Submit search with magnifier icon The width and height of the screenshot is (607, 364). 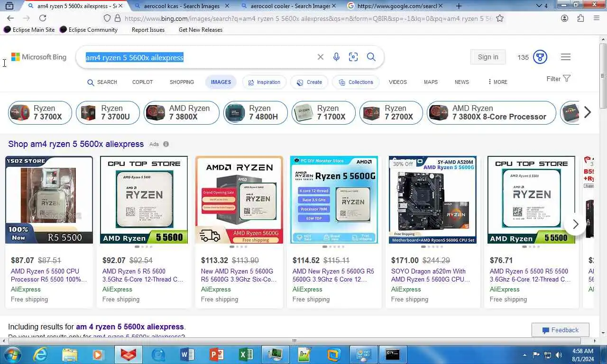pos(371,57)
